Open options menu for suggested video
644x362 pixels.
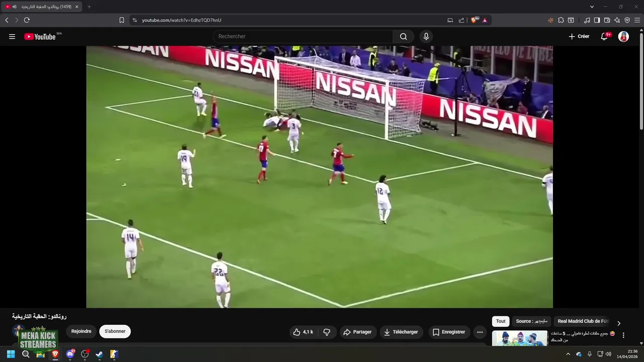(x=623, y=335)
